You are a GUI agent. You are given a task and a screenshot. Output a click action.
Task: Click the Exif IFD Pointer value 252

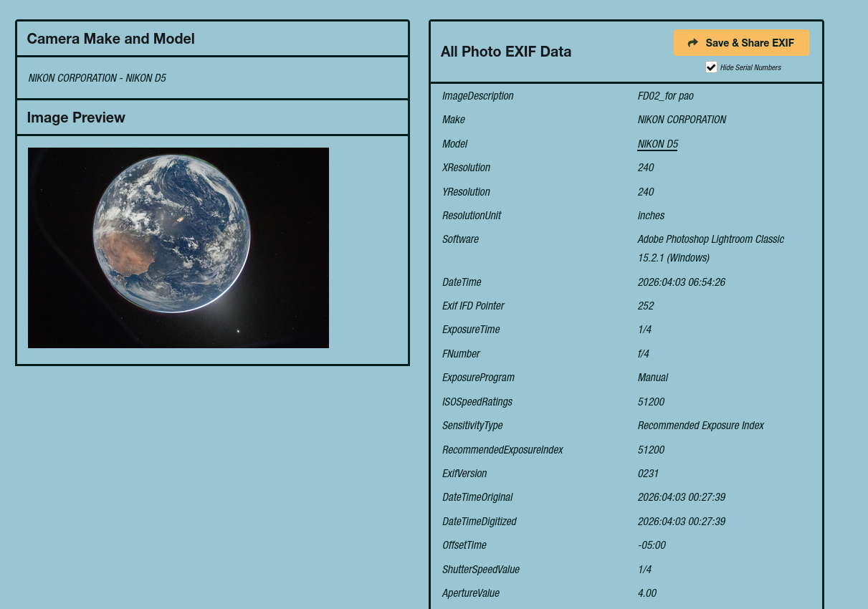[646, 306]
